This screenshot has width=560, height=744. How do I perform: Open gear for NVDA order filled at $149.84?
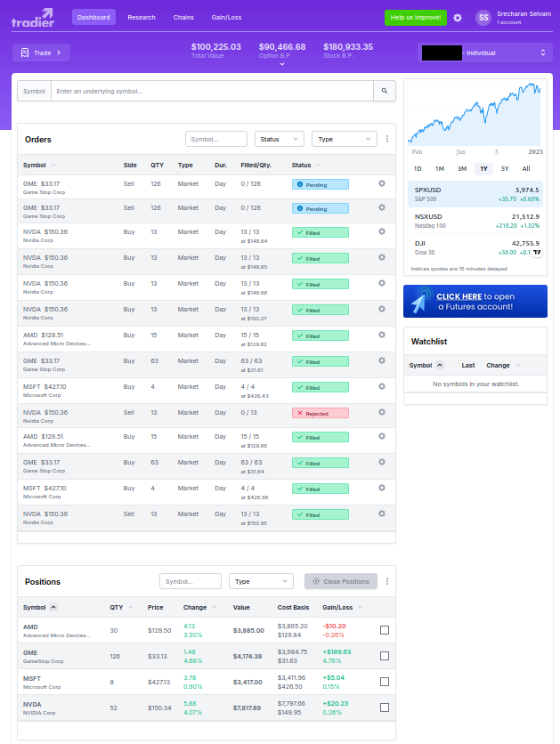pos(382,231)
